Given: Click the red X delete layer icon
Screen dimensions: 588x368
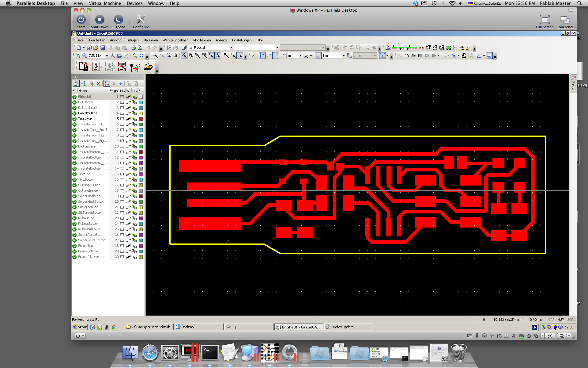Looking at the screenshot, I should pyautogui.click(x=98, y=83).
